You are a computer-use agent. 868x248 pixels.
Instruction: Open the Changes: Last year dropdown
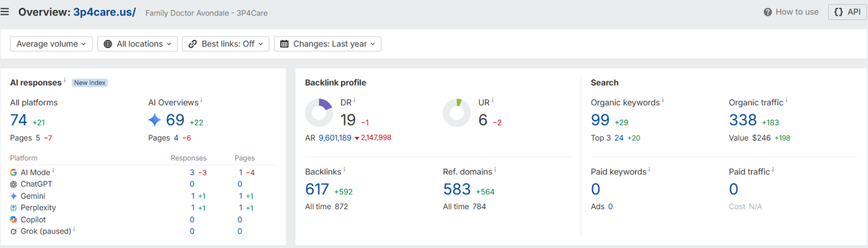click(328, 44)
